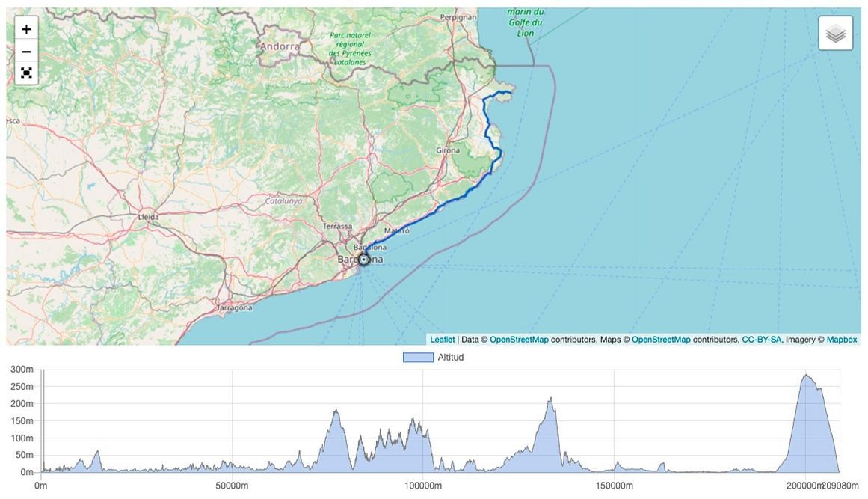
Task: Open the CC-BY-SA license link
Action: pos(761,340)
